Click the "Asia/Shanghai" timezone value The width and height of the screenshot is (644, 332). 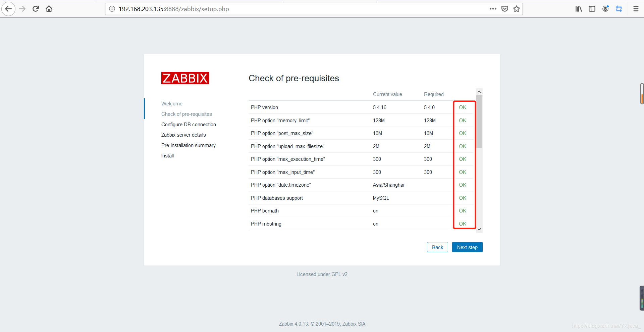coord(388,185)
